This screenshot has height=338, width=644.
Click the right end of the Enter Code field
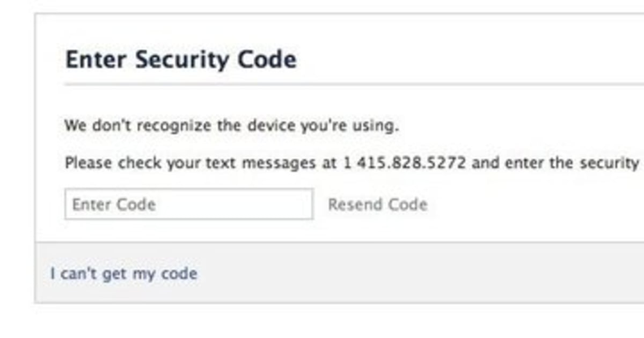(301, 204)
